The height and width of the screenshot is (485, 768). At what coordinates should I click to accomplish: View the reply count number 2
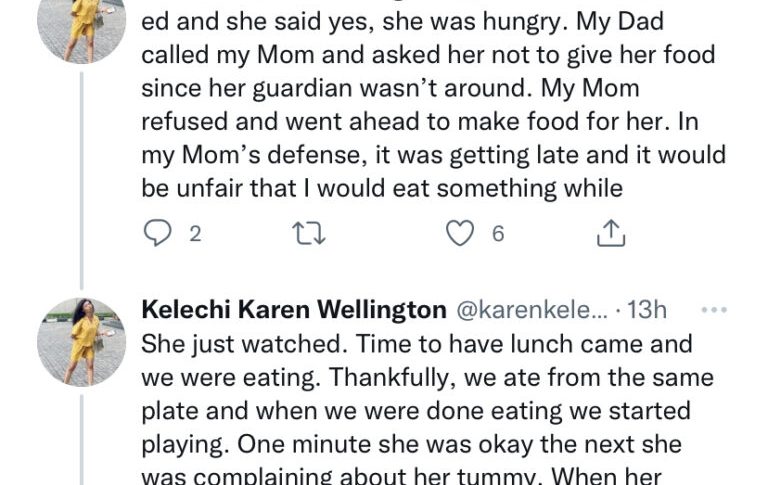tap(195, 234)
